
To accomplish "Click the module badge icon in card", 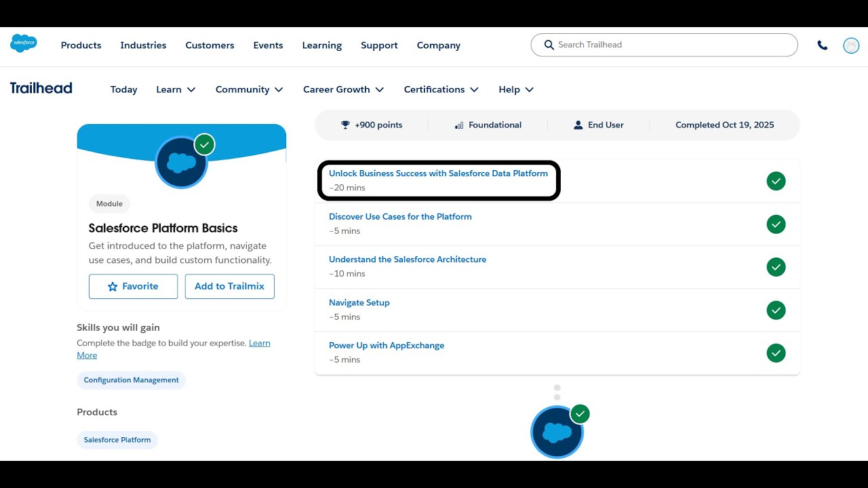I will pos(182,163).
